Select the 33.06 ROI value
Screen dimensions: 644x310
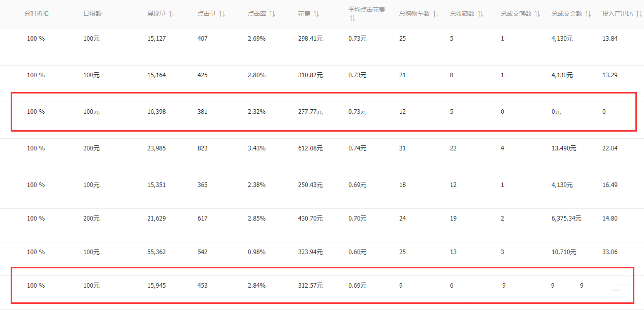pyautogui.click(x=609, y=252)
